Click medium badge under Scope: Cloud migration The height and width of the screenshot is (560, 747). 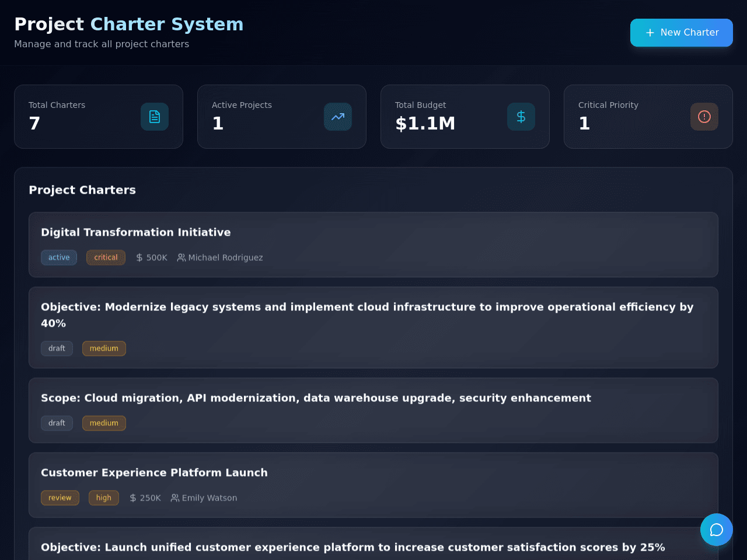click(104, 423)
